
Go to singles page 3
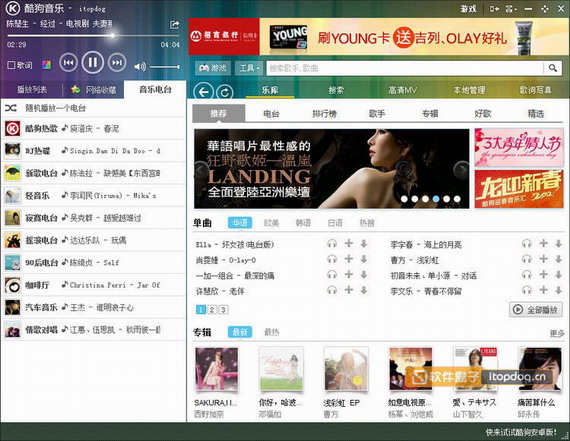click(x=223, y=310)
